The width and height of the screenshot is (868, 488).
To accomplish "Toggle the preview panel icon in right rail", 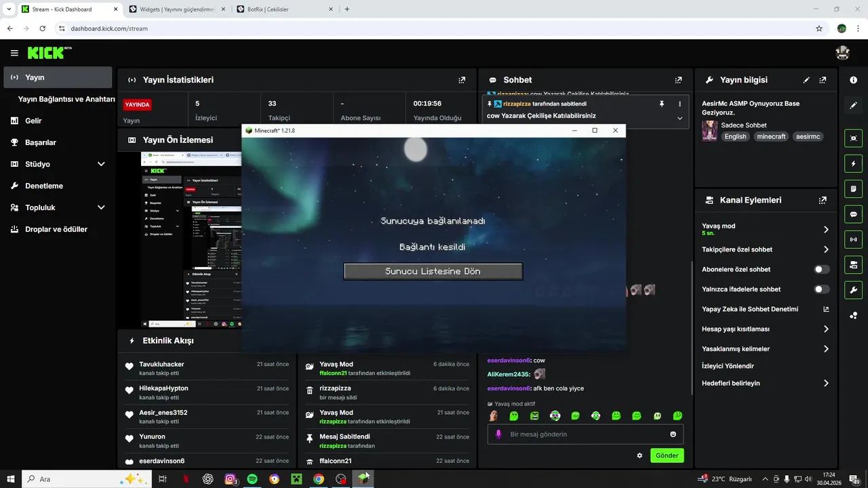I will (x=853, y=138).
